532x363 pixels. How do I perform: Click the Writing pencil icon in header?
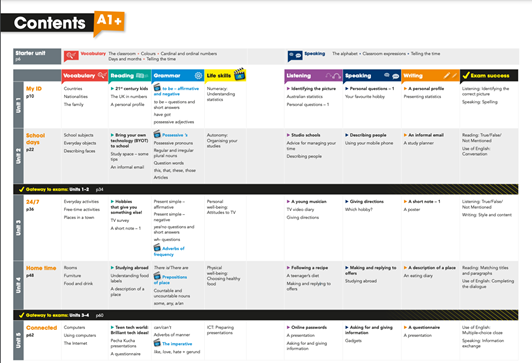pyautogui.click(x=450, y=75)
